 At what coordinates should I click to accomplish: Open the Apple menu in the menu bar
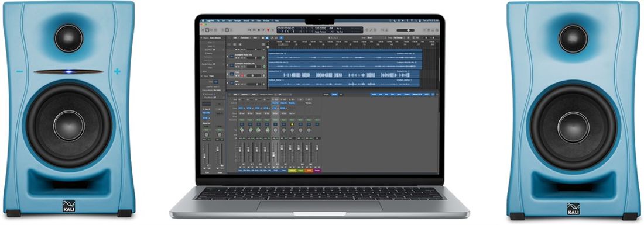click(x=203, y=20)
